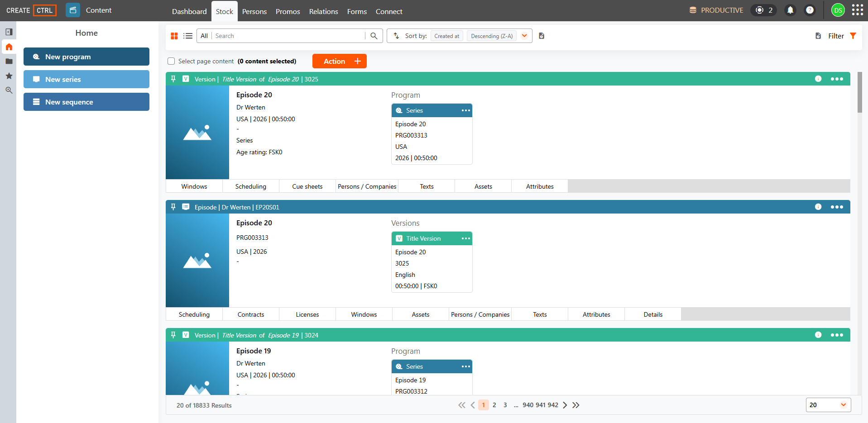Toggle sort direction arrows icon
The image size is (868, 423).
pyautogui.click(x=396, y=36)
